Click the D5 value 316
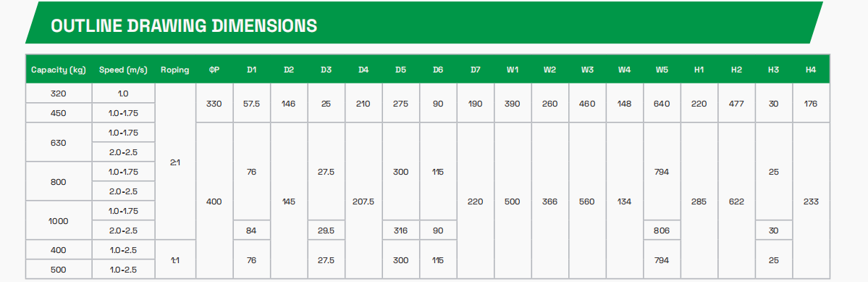 point(401,231)
